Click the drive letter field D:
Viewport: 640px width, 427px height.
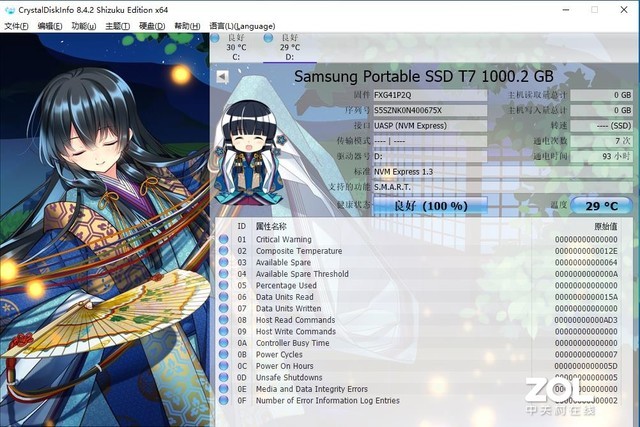pos(430,156)
